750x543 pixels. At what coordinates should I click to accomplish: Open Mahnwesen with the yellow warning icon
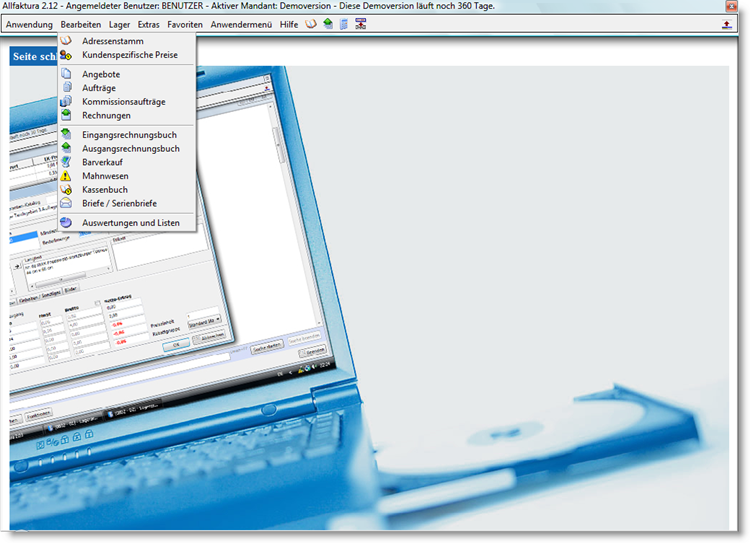[x=104, y=176]
